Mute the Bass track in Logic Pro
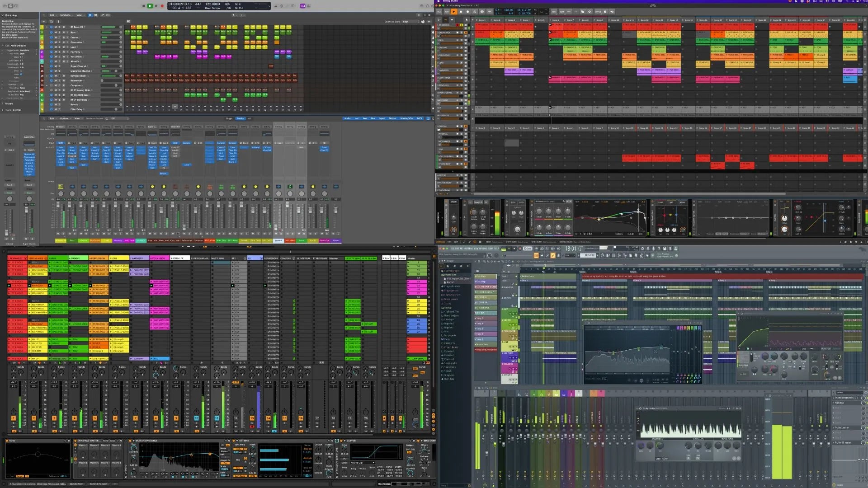Image resolution: width=868 pixels, height=488 pixels. pyautogui.click(x=56, y=33)
